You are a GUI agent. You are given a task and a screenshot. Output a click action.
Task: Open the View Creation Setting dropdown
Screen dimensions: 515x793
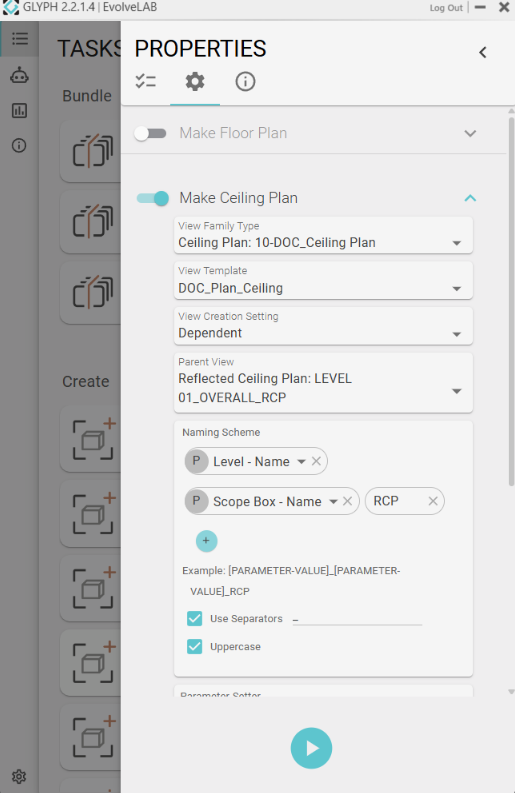click(x=323, y=326)
